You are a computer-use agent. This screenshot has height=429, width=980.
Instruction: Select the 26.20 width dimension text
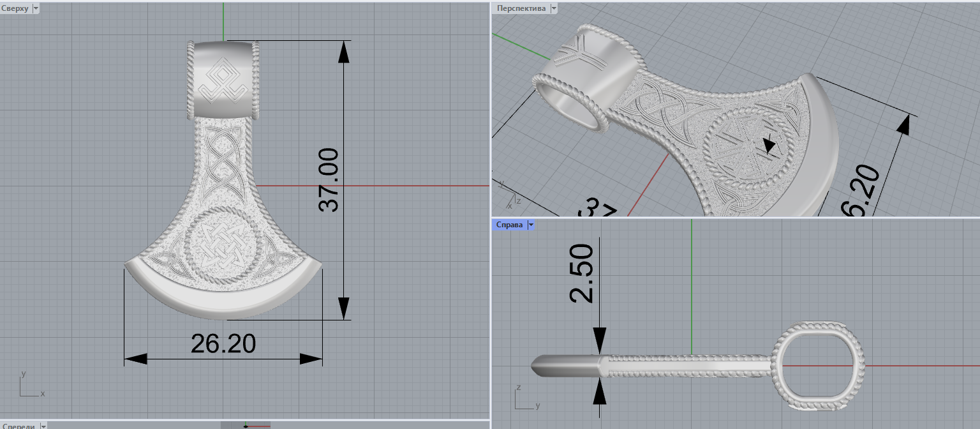[223, 344]
